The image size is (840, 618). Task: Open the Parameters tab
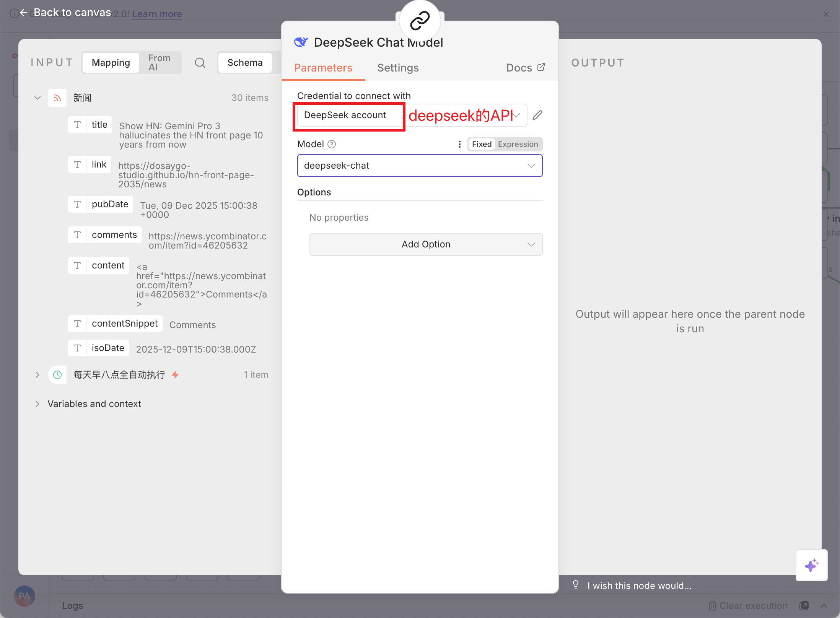pos(323,68)
